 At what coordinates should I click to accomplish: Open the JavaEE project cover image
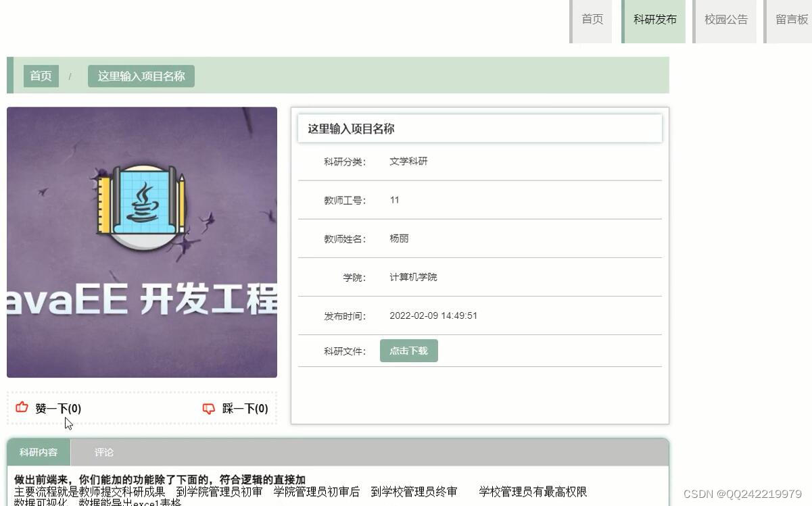point(142,242)
